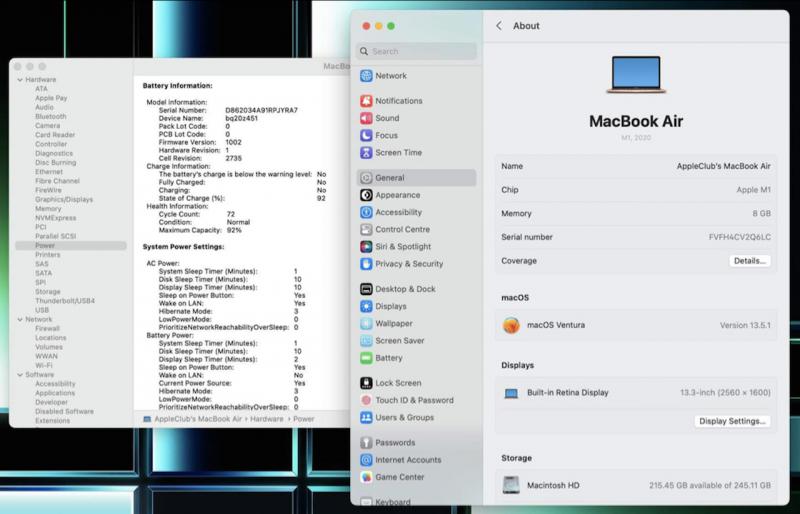Click the Displays sun icon
Screen dimensions: 800x514
coord(366,306)
